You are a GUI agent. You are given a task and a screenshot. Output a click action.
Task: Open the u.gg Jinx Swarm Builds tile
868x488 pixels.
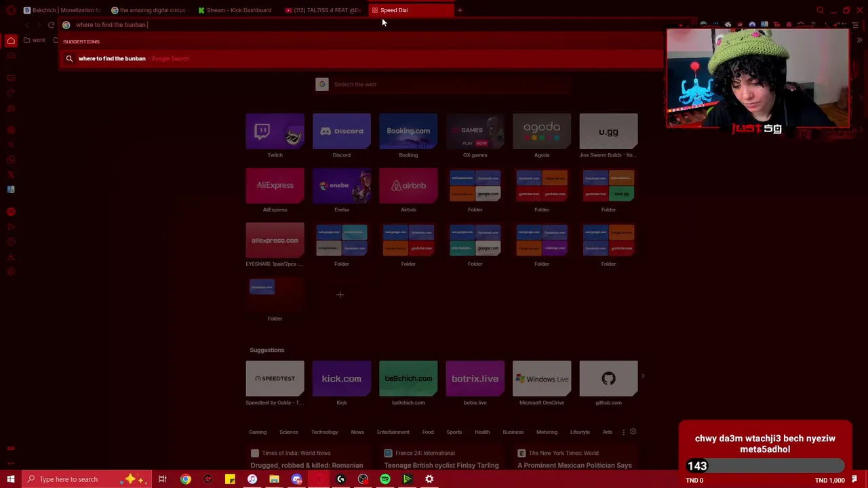click(608, 131)
